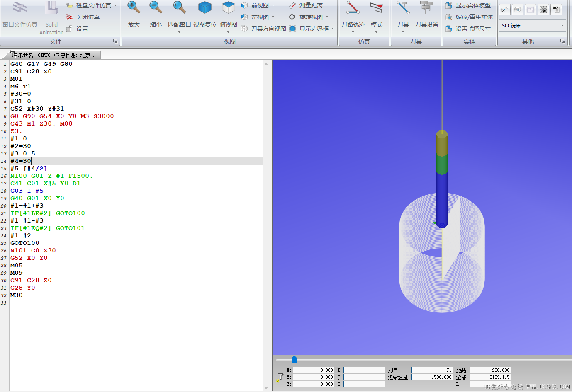Click the editor scrollbar down arrow
This screenshot has width=572, height=392.
(x=266, y=388)
